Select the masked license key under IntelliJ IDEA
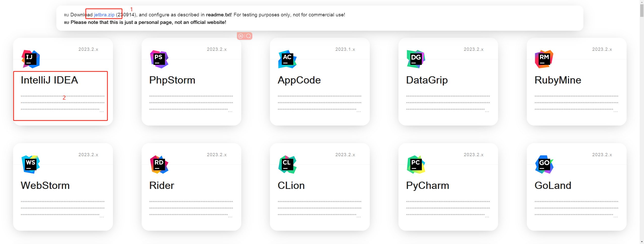 point(62,103)
